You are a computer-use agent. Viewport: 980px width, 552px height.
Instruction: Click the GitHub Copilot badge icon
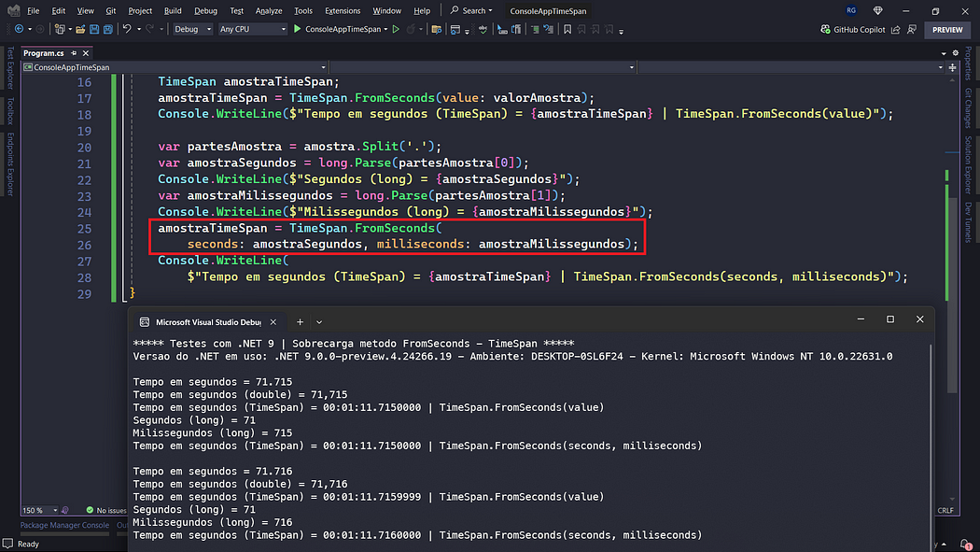(x=826, y=29)
